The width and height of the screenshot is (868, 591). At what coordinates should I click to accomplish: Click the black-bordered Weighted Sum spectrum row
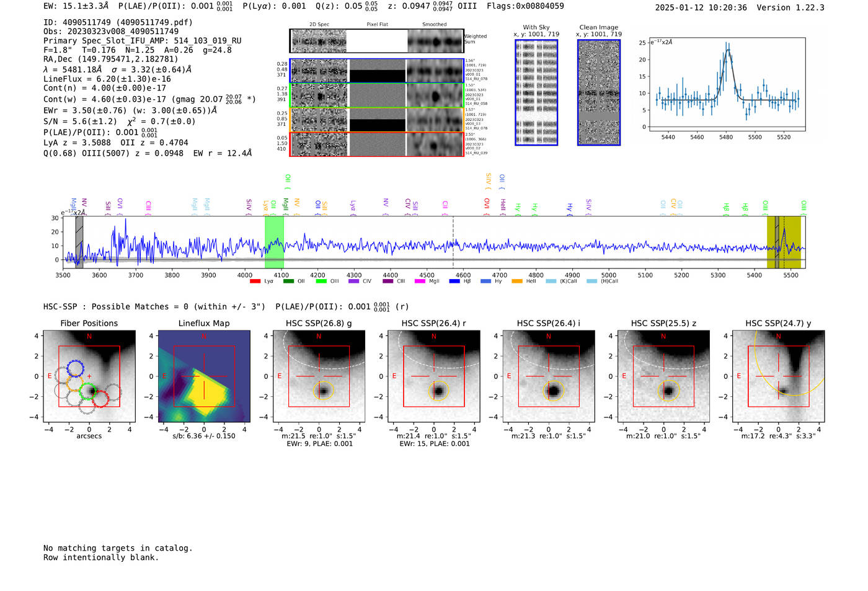tap(377, 41)
